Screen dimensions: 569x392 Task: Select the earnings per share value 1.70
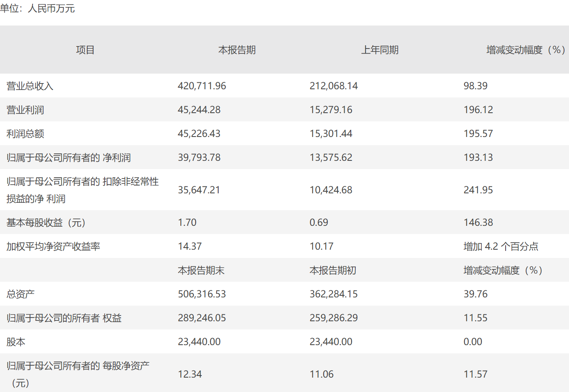(187, 223)
